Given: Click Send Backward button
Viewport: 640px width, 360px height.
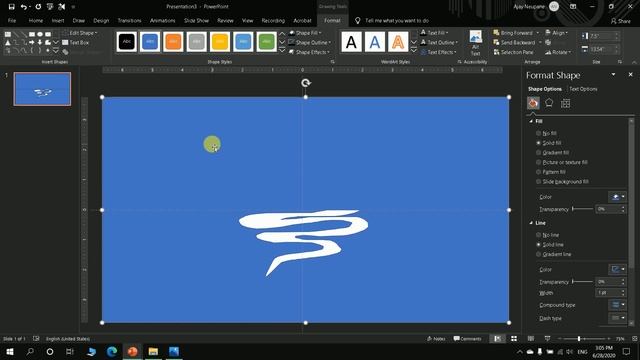Looking at the screenshot, I should (514, 42).
